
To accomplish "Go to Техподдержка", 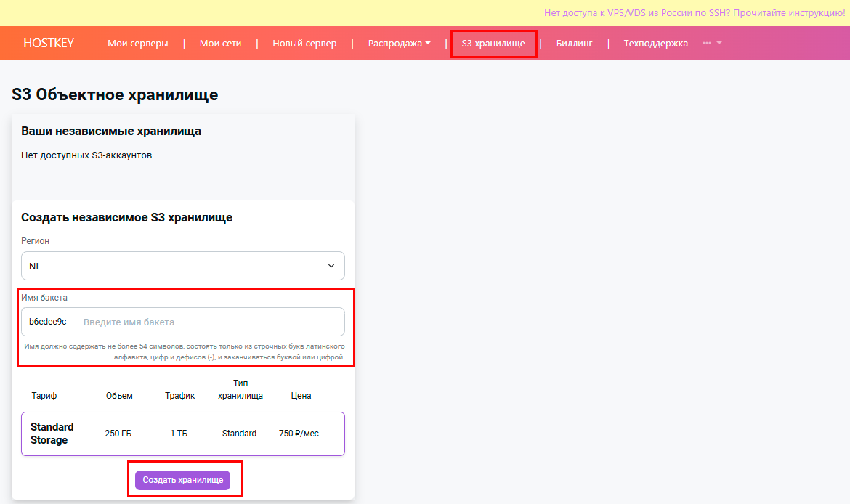I will pos(655,44).
